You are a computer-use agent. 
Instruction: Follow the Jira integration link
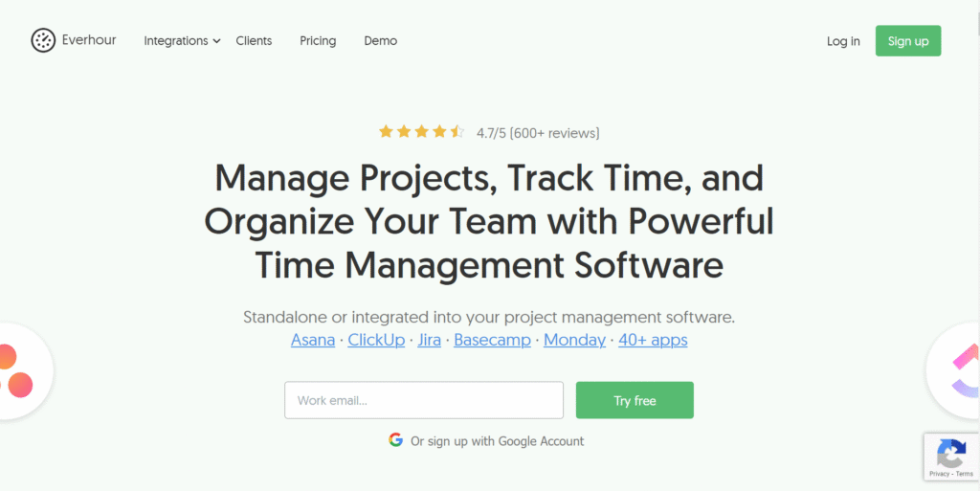tap(430, 341)
